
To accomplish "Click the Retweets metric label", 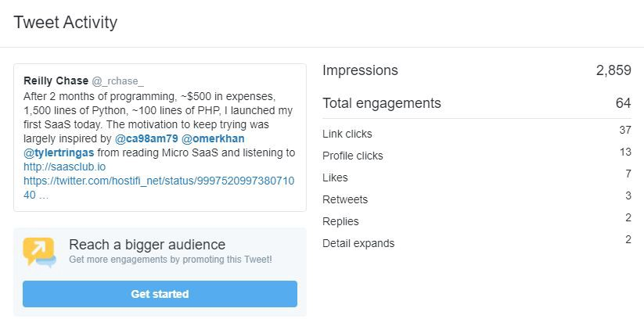I will point(345,199).
